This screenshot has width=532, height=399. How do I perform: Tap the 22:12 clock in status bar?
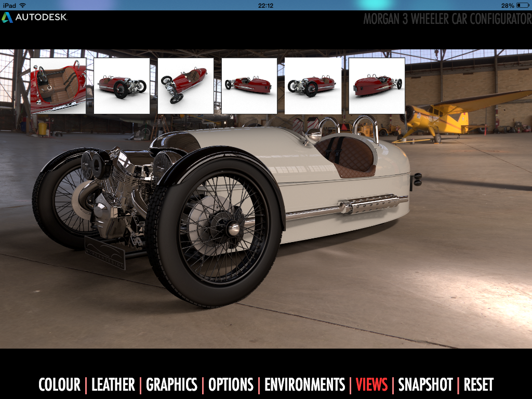coord(265,5)
